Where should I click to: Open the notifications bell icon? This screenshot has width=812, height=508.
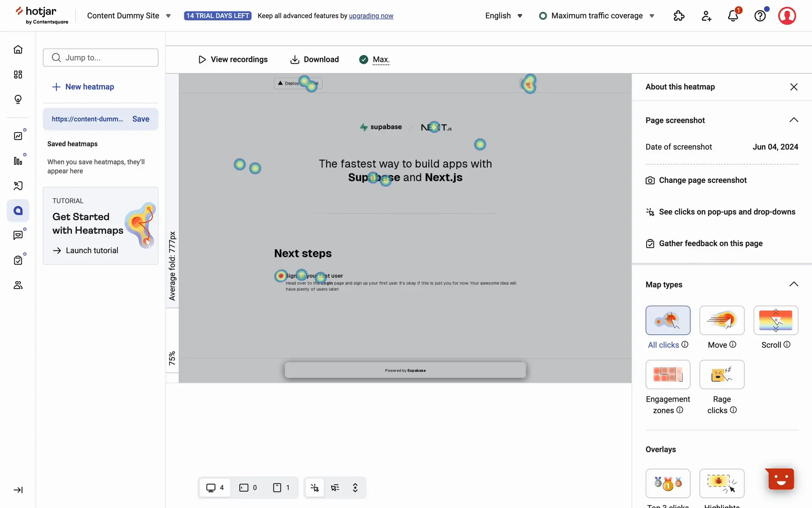coord(733,16)
